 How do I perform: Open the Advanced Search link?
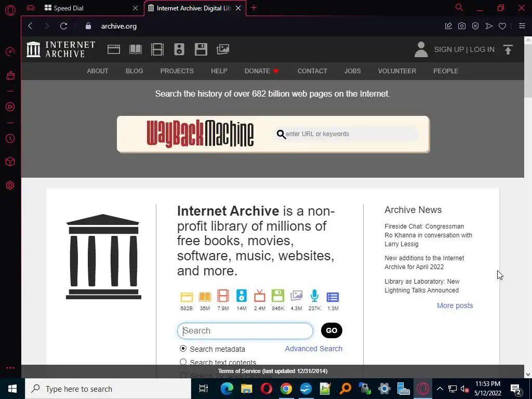313,349
